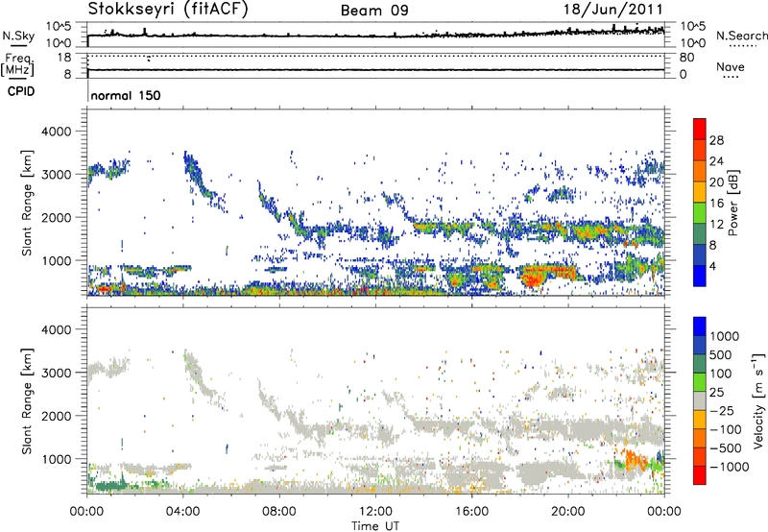This screenshot has height=532, width=768.
Task: Click the bright blue bottom Power colorbar segment
Action: click(x=700, y=277)
